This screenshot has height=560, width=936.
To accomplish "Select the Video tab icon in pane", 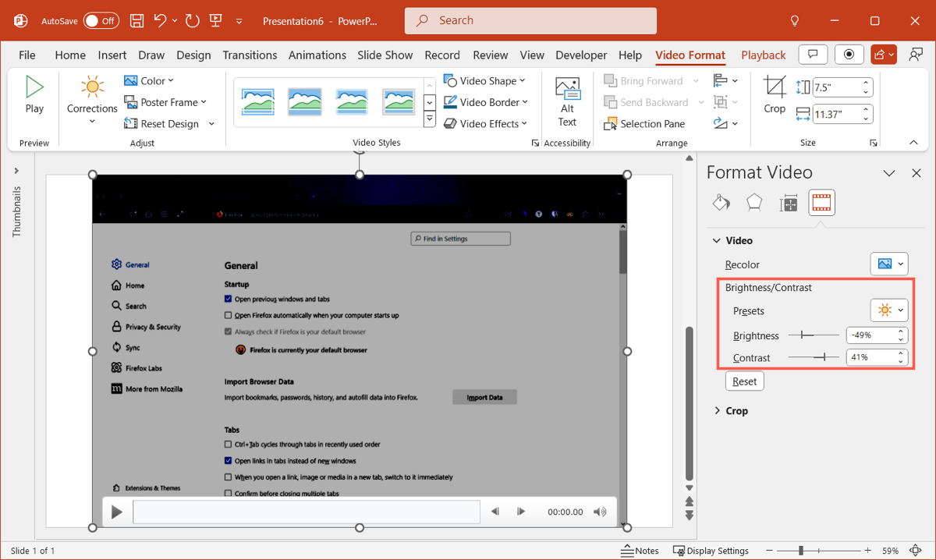I will click(822, 203).
